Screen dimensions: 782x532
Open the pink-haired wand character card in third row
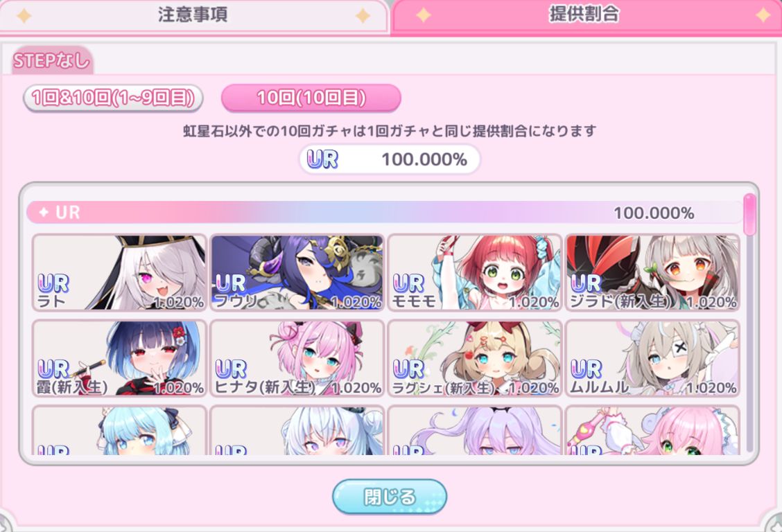pos(652,430)
